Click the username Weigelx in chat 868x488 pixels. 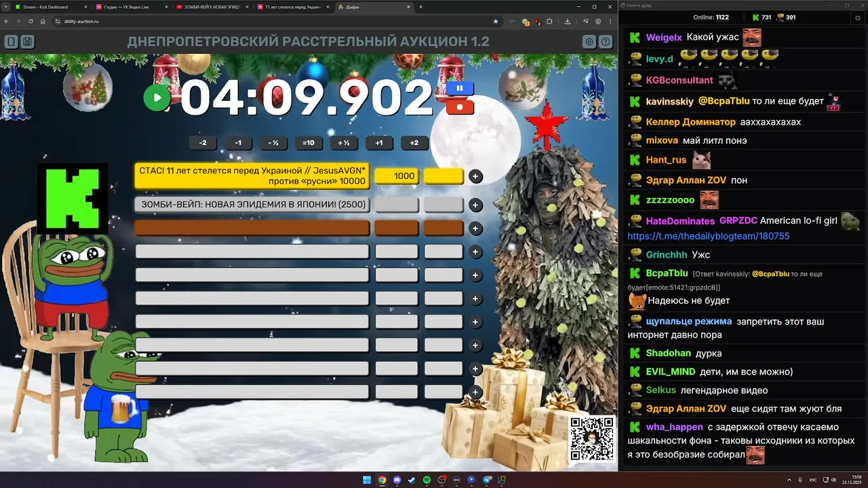664,37
